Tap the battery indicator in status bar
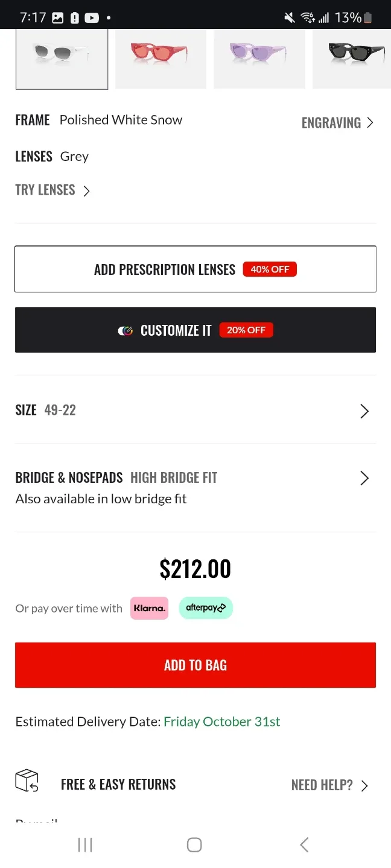The width and height of the screenshot is (391, 868). click(368, 18)
